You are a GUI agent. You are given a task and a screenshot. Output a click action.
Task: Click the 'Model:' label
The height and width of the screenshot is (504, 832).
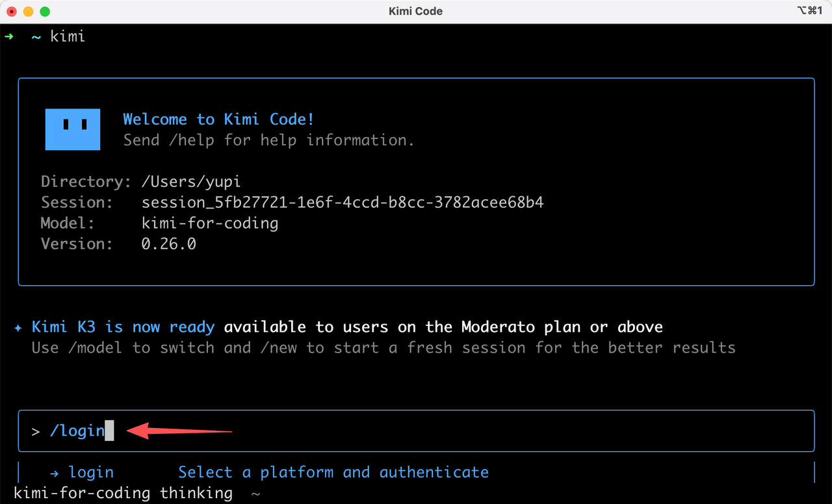[x=68, y=223]
